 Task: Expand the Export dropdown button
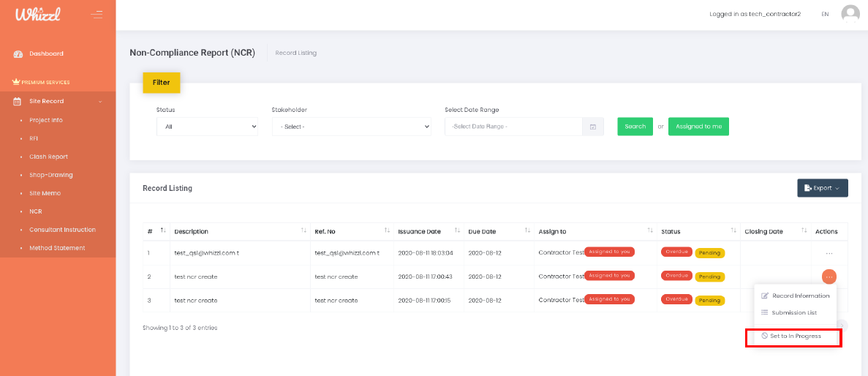822,188
